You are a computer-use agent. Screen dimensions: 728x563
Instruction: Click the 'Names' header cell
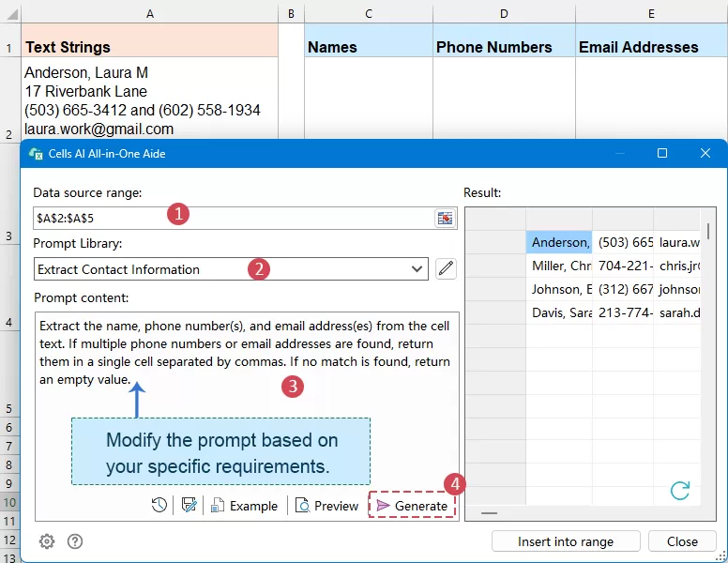point(369,40)
